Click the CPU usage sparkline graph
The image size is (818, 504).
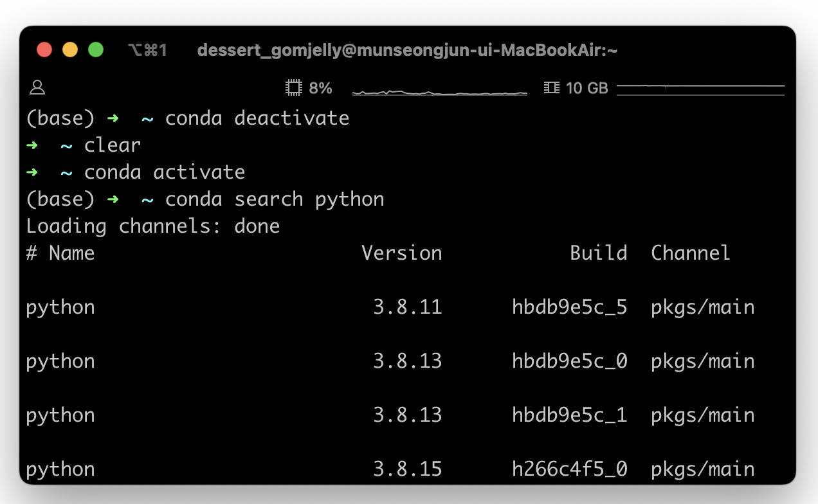[x=440, y=92]
